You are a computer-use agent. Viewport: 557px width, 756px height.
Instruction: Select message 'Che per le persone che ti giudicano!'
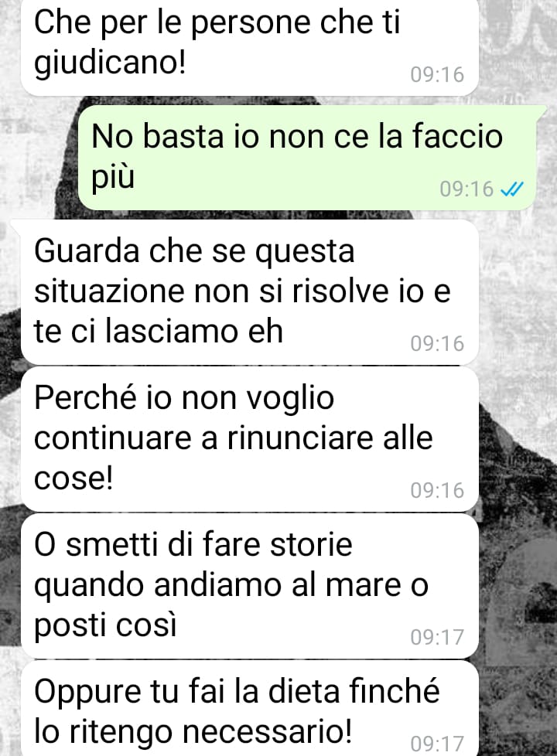(x=250, y=47)
